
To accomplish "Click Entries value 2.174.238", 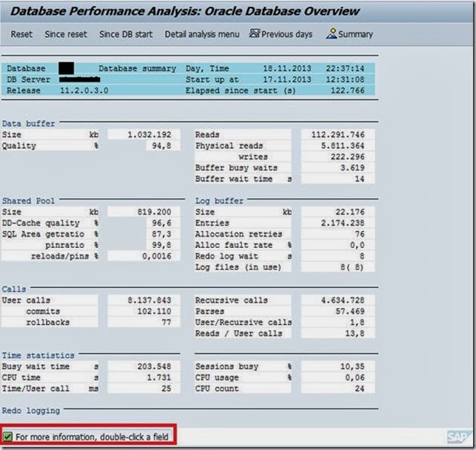I will 338,223.
